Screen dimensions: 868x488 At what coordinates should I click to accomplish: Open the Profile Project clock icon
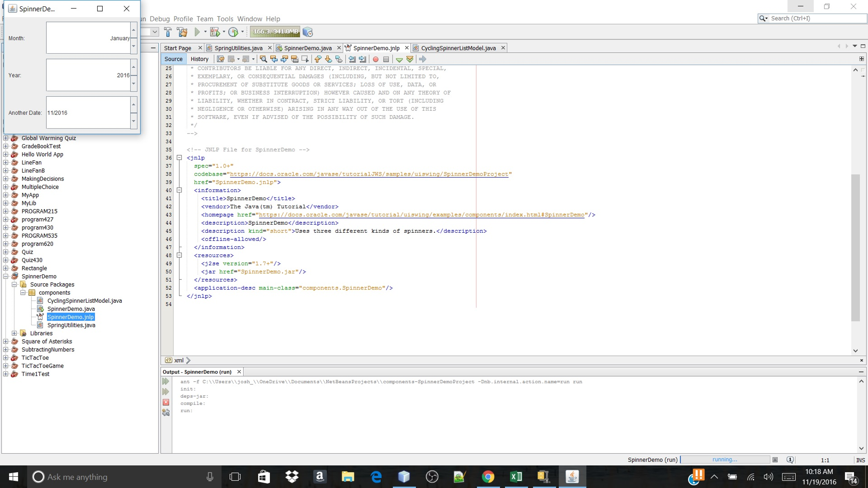[x=233, y=31]
